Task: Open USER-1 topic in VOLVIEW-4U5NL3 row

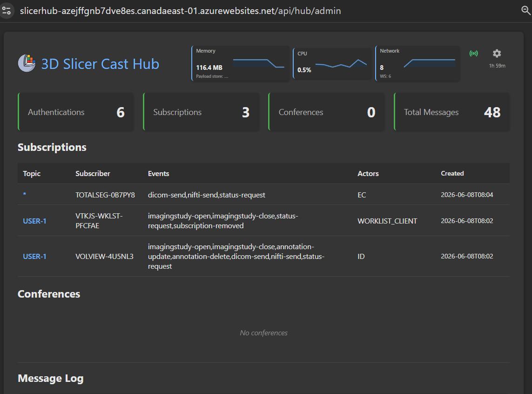Action: click(x=34, y=257)
